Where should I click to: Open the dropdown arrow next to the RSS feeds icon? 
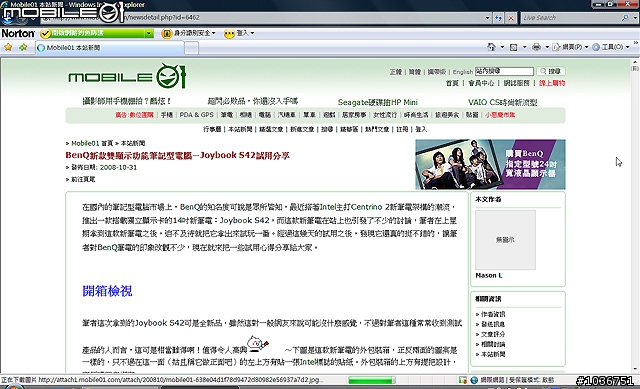click(524, 47)
